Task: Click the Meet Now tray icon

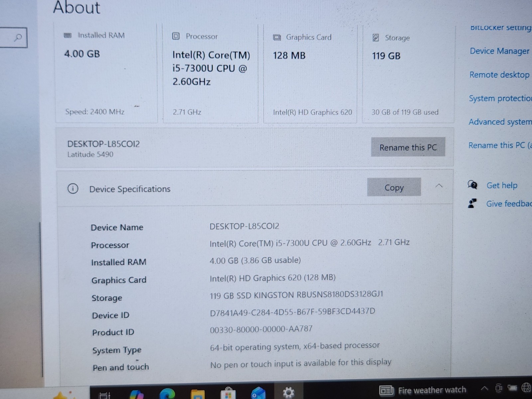Action: pyautogui.click(x=498, y=388)
